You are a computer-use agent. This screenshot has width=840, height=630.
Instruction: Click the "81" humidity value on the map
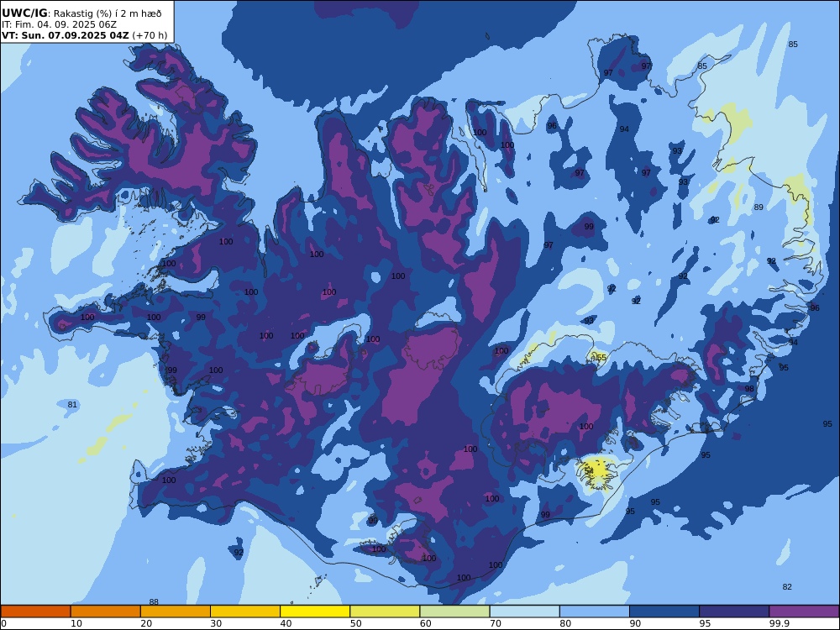tap(72, 405)
